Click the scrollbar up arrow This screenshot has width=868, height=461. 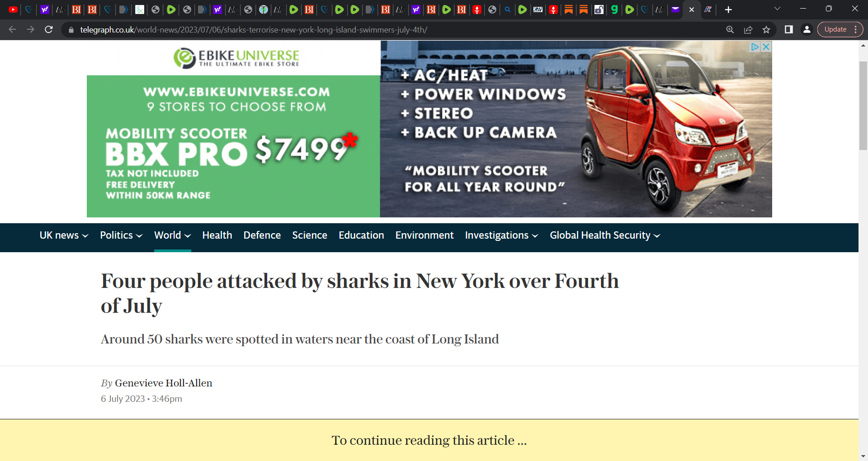pyautogui.click(x=863, y=45)
